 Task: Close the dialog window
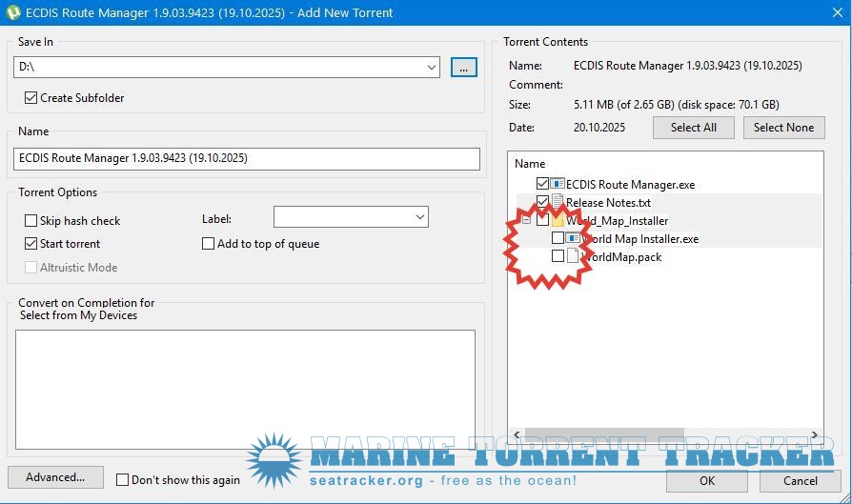pyautogui.click(x=838, y=12)
